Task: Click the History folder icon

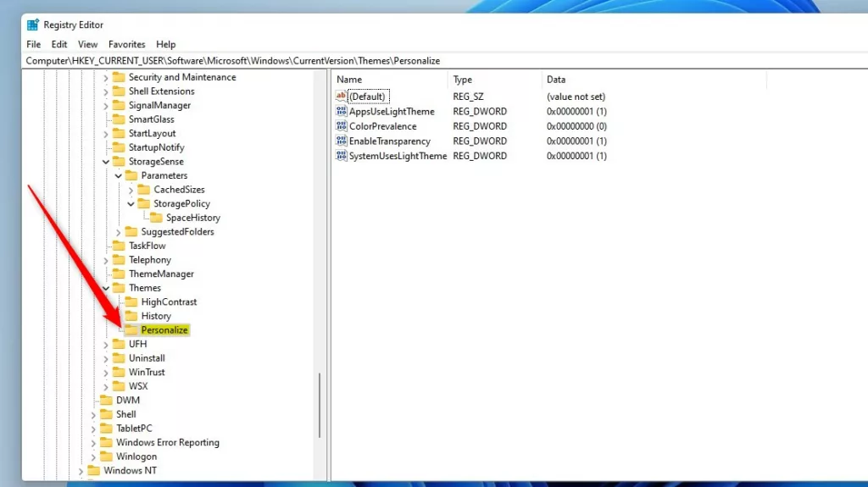Action: coord(131,316)
